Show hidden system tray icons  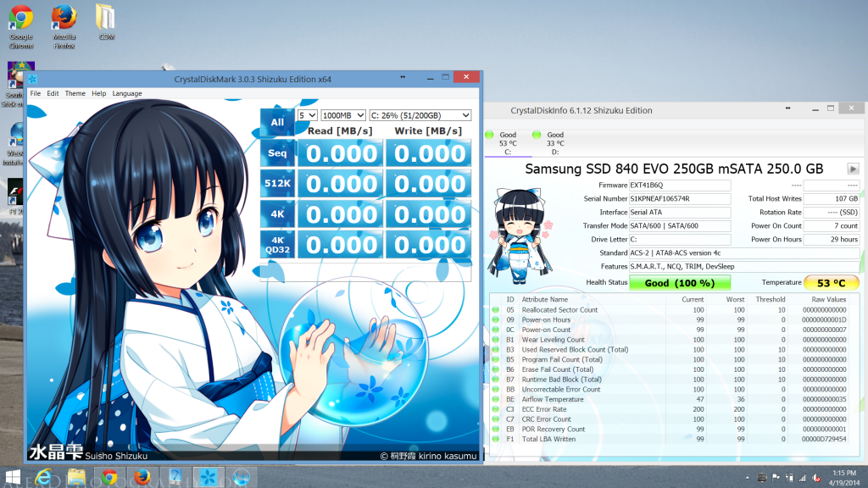click(x=748, y=478)
